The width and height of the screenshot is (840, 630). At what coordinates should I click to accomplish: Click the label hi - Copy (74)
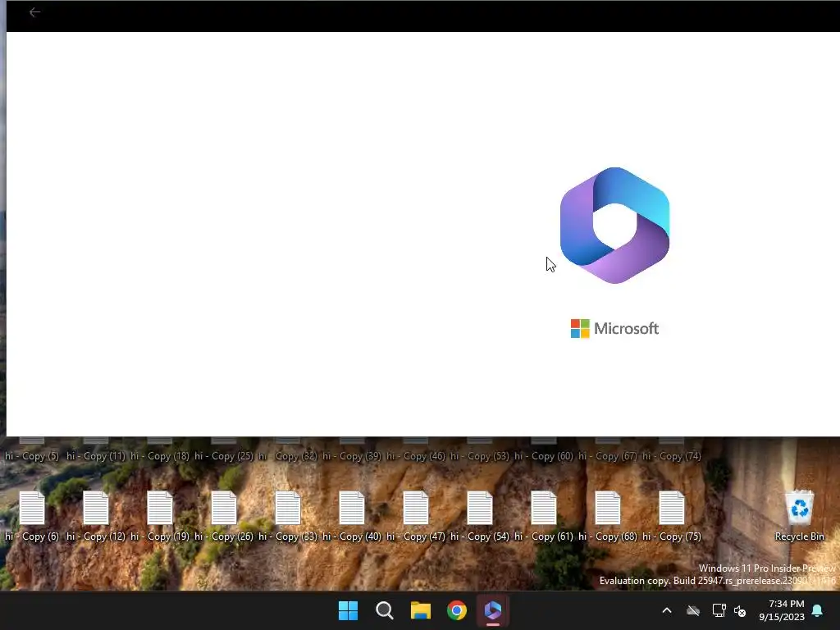click(x=672, y=456)
